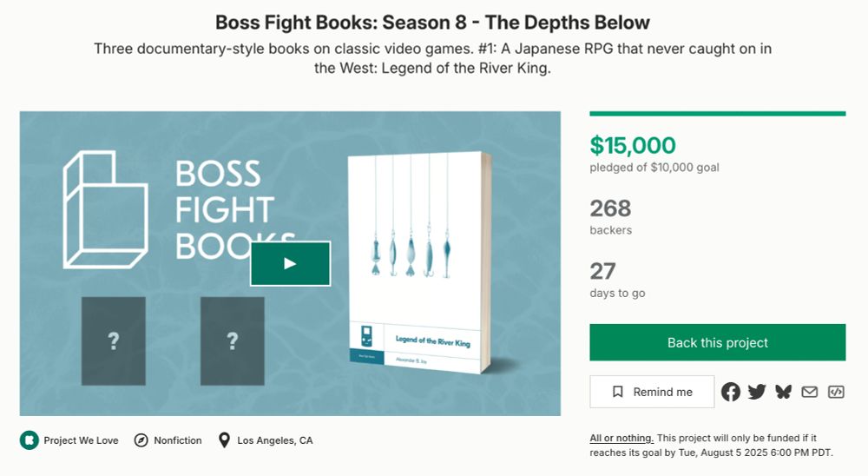Open the Los Angeles, CA location link
Screen dimensions: 868x476
[275, 440]
